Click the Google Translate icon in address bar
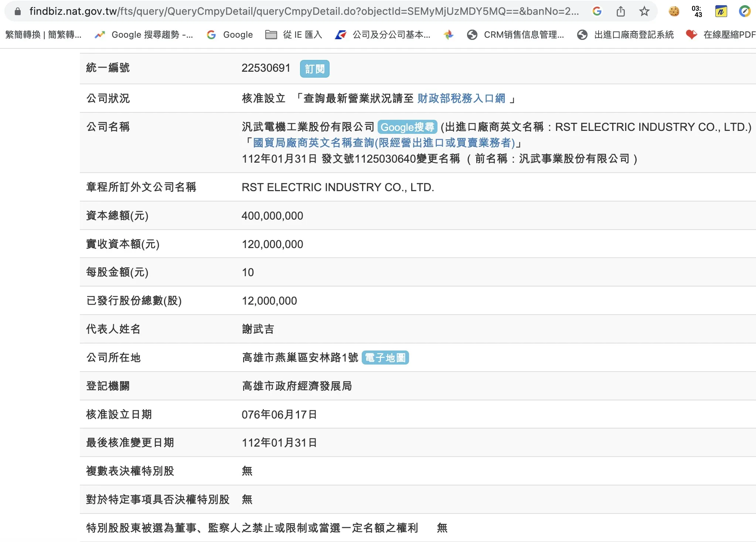The height and width of the screenshot is (542, 756). pyautogui.click(x=597, y=11)
